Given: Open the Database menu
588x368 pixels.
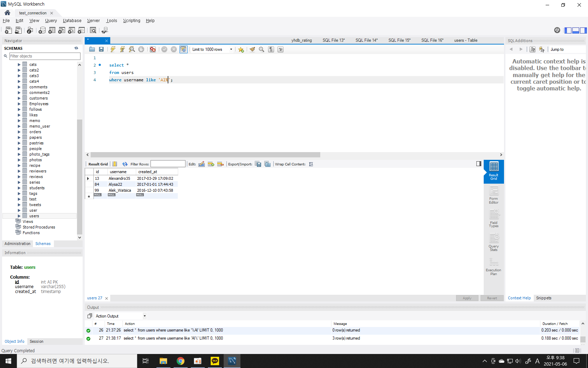Looking at the screenshot, I should [x=72, y=21].
